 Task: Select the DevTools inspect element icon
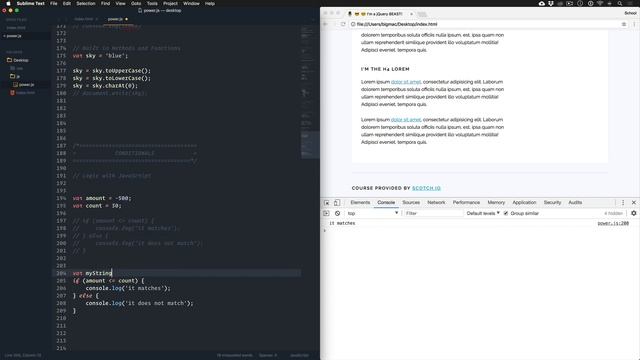(x=327, y=202)
